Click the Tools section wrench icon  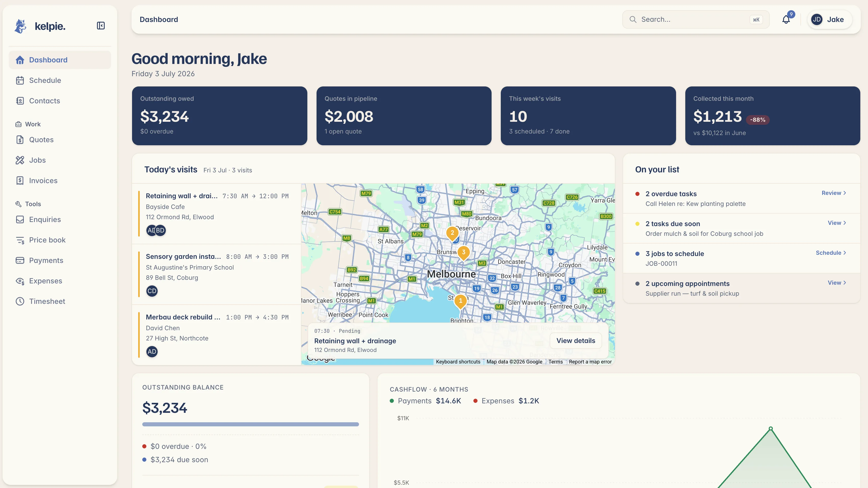pyautogui.click(x=18, y=204)
